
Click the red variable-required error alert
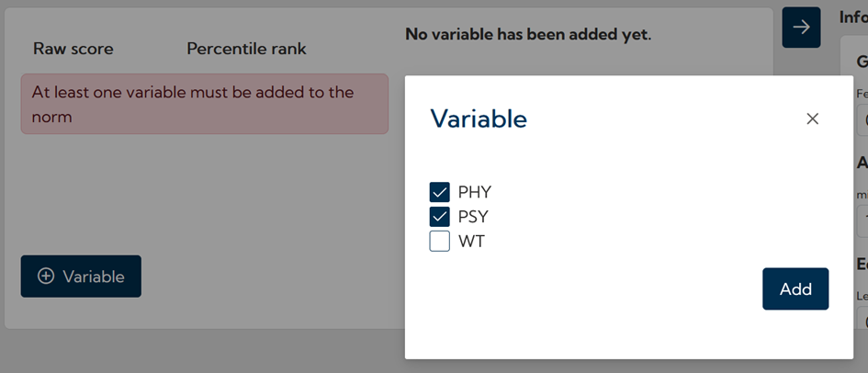(x=204, y=104)
